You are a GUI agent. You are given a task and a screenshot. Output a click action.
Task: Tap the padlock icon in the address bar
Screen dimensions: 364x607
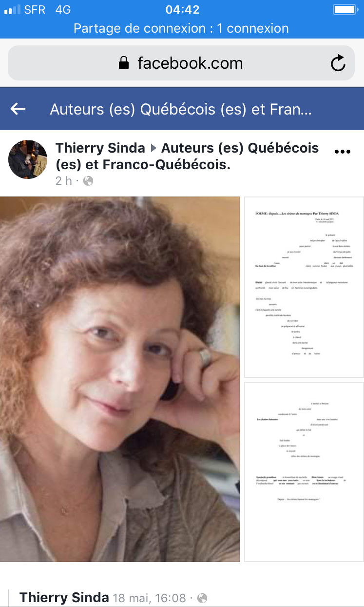[124, 63]
